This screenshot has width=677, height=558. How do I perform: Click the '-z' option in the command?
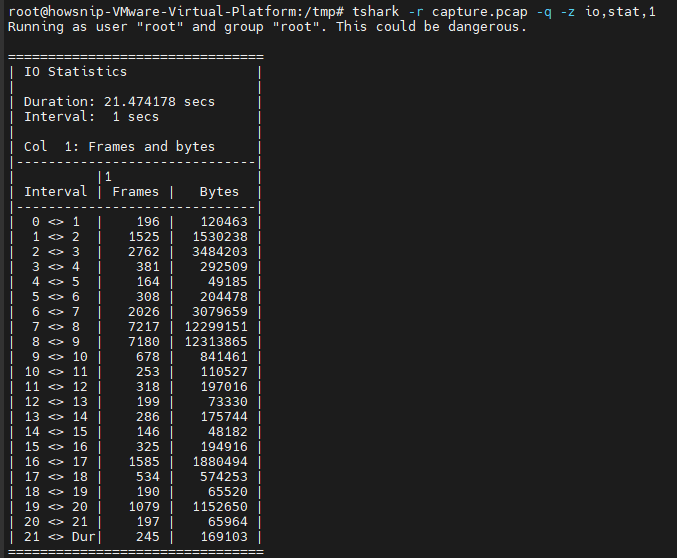(568, 12)
